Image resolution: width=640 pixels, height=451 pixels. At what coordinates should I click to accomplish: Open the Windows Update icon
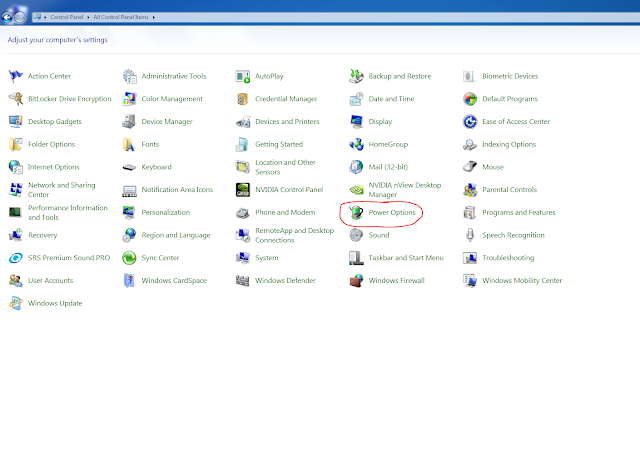click(x=16, y=303)
